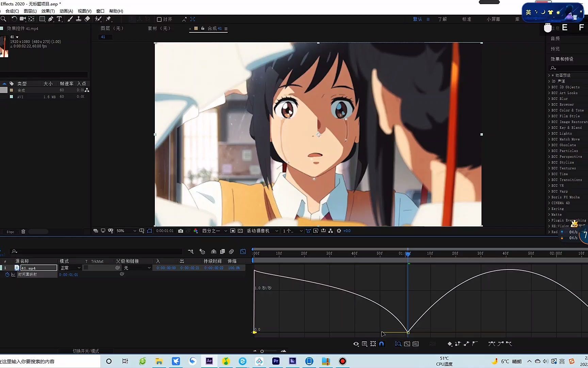Open After Effects from the taskbar
Screen dimensions: 588x368
tap(209, 361)
